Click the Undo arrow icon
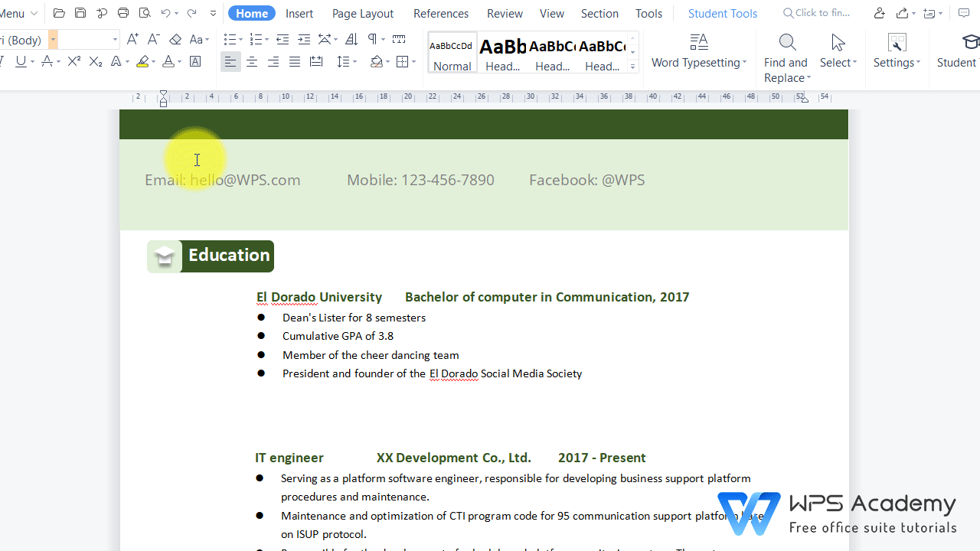 (165, 13)
